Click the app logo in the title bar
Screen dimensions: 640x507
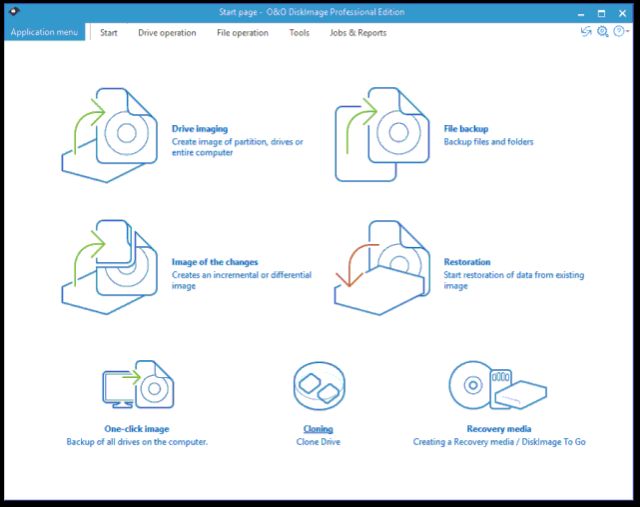pyautogui.click(x=14, y=11)
